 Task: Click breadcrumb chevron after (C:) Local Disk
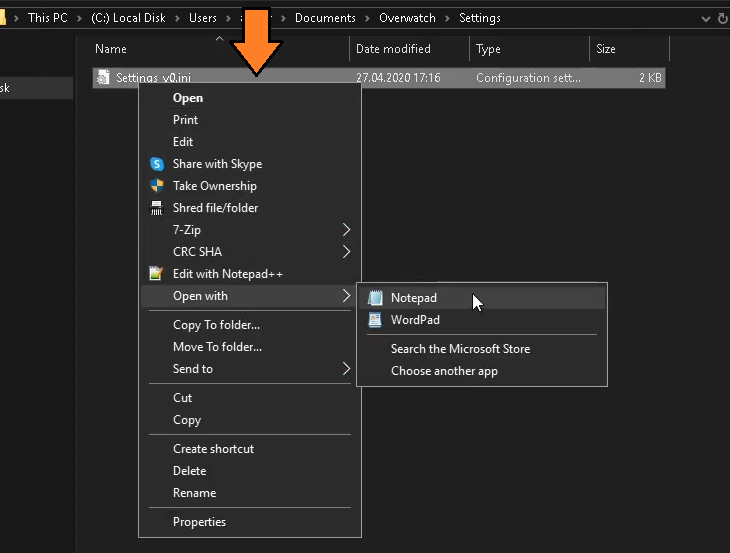click(x=177, y=18)
